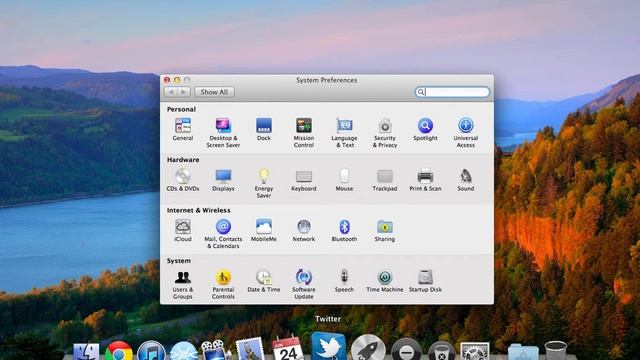Open the Trash in the Dock
Viewport: 640px width, 360px height.
556,351
